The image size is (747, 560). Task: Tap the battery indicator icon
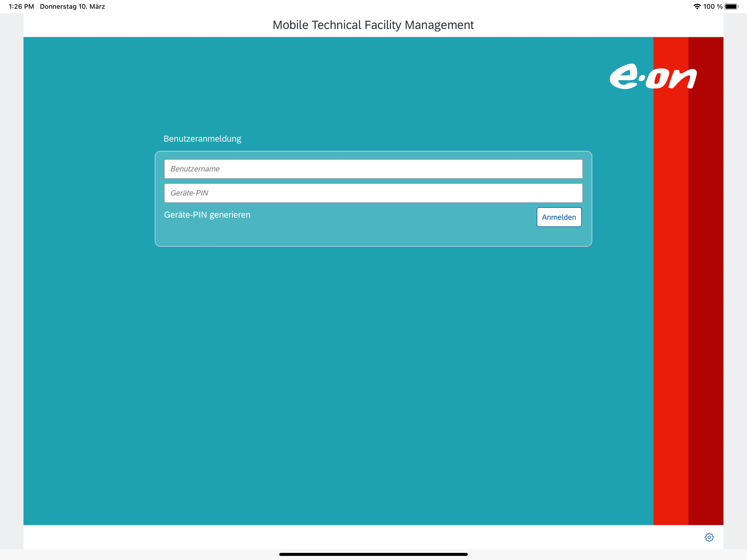coord(731,6)
